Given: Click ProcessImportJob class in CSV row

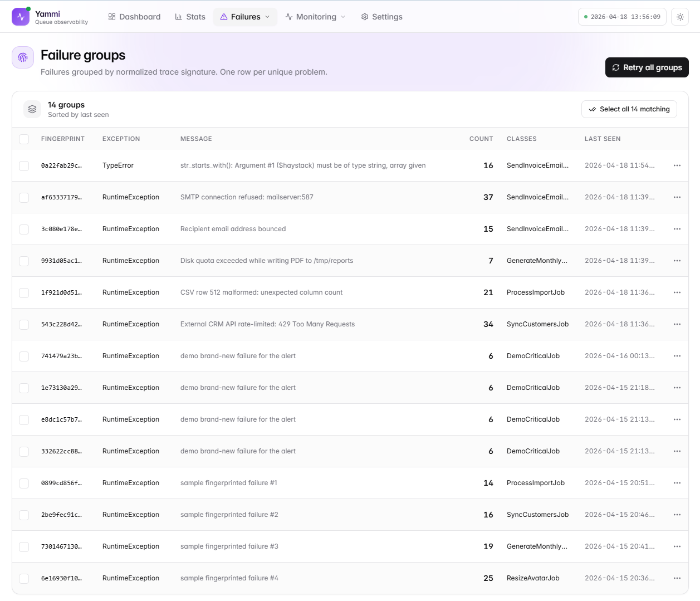Looking at the screenshot, I should click(536, 292).
